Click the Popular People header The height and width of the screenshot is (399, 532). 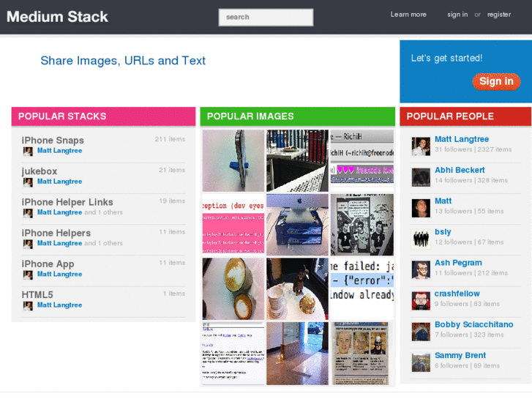pos(465,116)
